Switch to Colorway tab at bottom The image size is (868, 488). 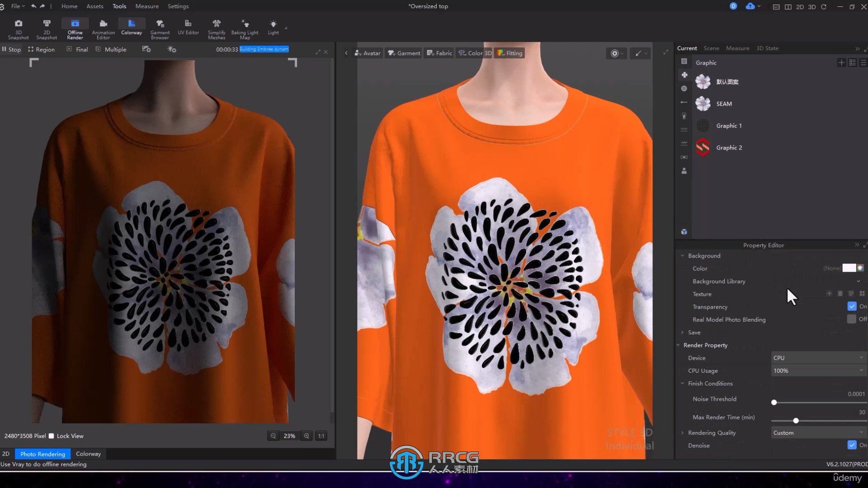pos(88,454)
